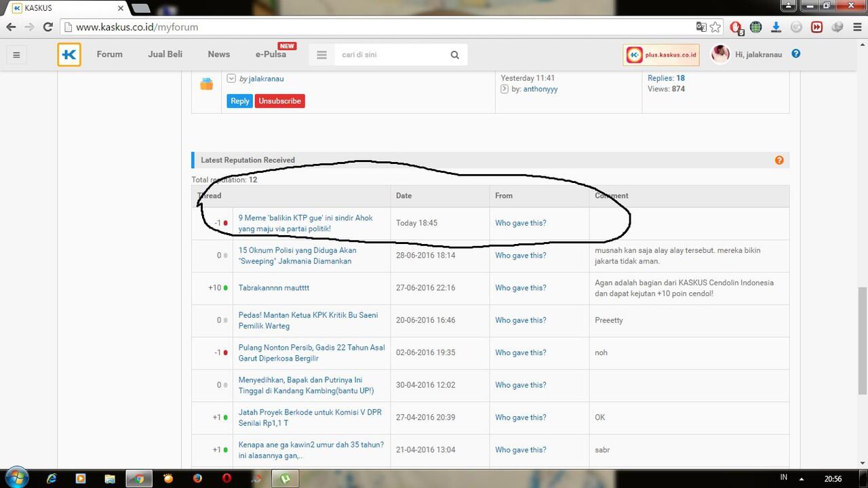Open the KASKUS help question icon
This screenshot has height=488, width=868.
796,54
